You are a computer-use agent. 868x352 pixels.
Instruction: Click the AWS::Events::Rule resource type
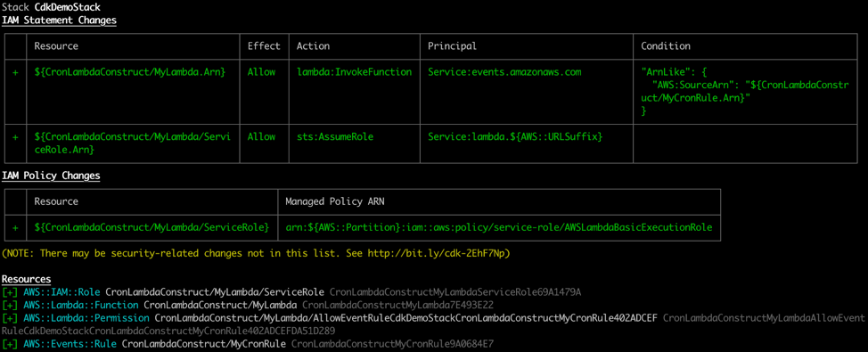70,344
